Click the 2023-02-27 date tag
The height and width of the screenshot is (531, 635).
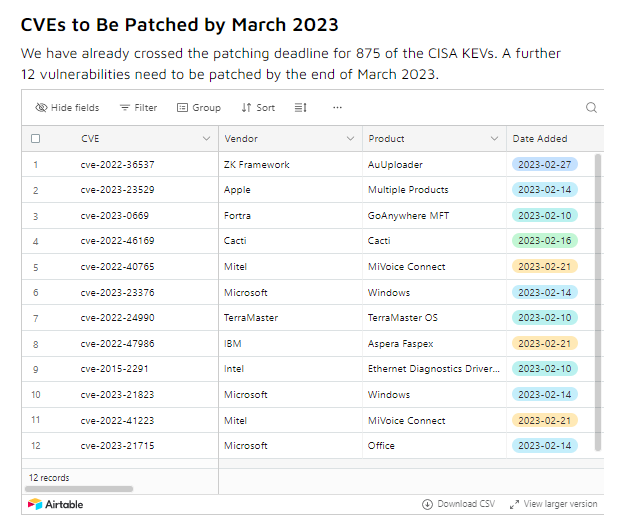545,164
